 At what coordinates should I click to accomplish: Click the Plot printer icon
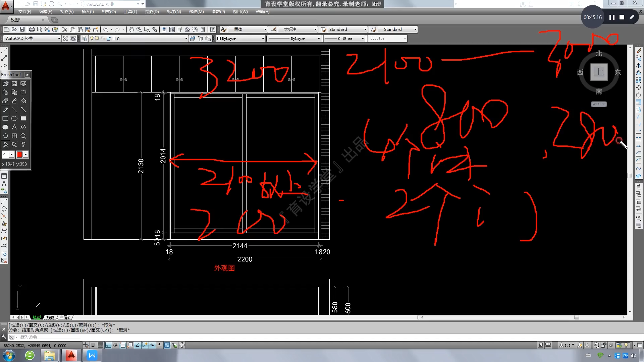pos(32,29)
